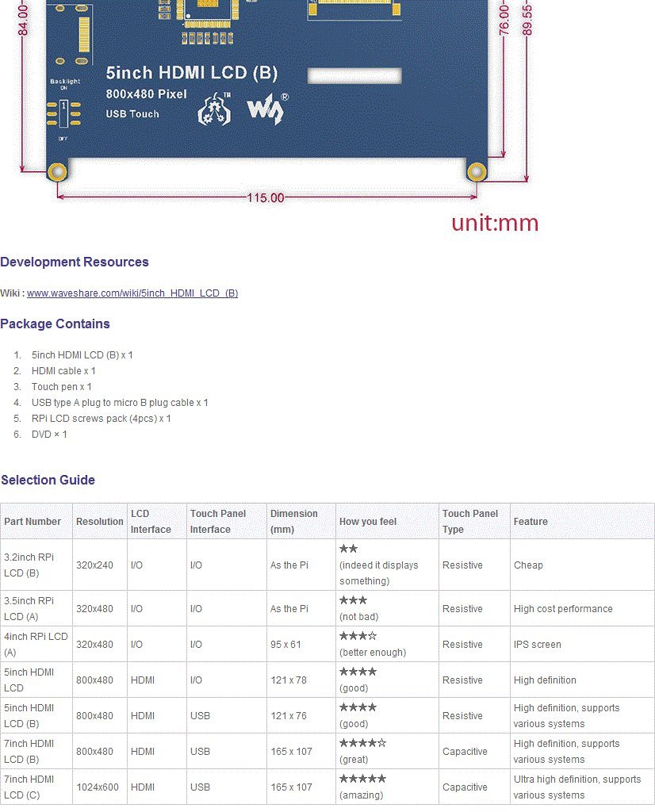
Task: Click the Development Resources heading
Action: coord(75,262)
